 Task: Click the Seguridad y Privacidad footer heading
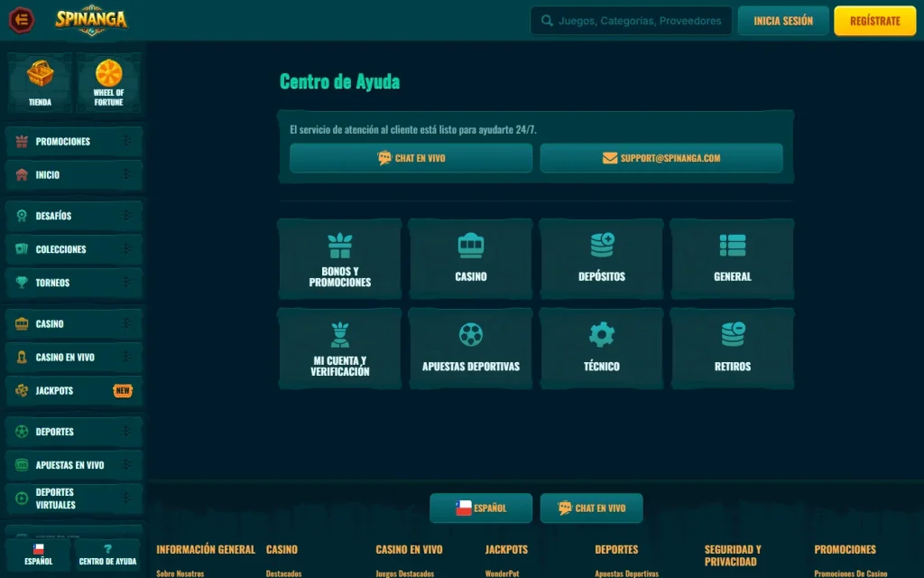(733, 555)
